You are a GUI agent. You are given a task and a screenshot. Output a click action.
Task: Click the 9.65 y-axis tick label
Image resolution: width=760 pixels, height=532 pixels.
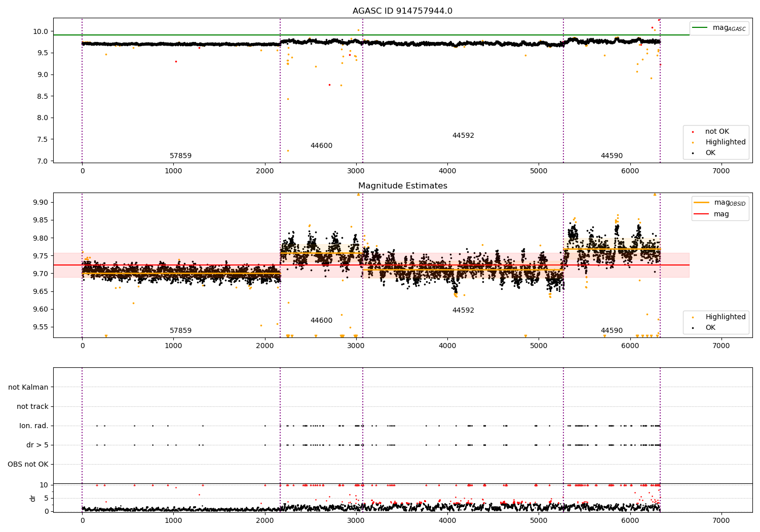click(x=41, y=292)
